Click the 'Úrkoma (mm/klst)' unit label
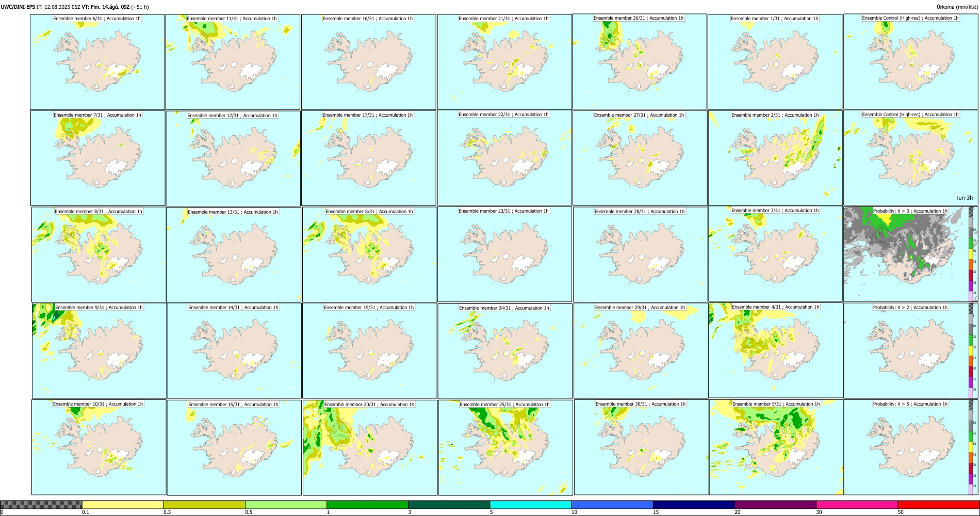Image resolution: width=980 pixels, height=516 pixels. click(x=957, y=7)
